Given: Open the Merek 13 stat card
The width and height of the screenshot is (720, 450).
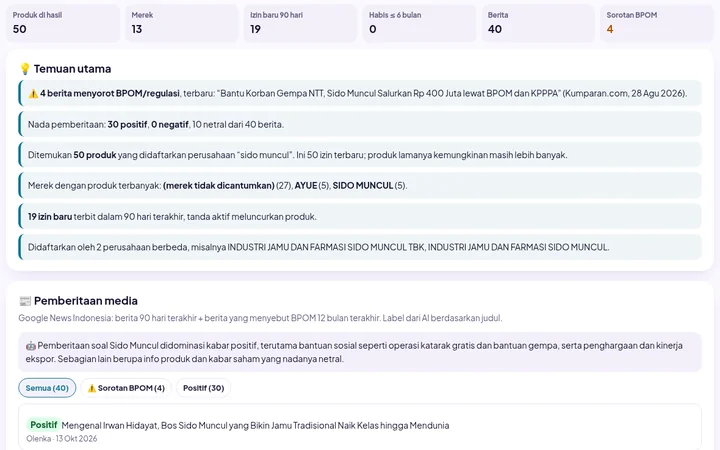Looking at the screenshot, I should tap(182, 23).
